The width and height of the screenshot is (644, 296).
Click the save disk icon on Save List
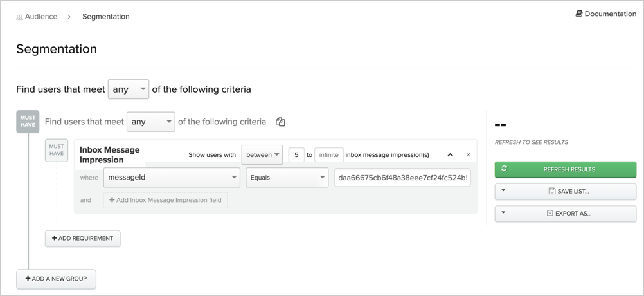[x=552, y=191]
